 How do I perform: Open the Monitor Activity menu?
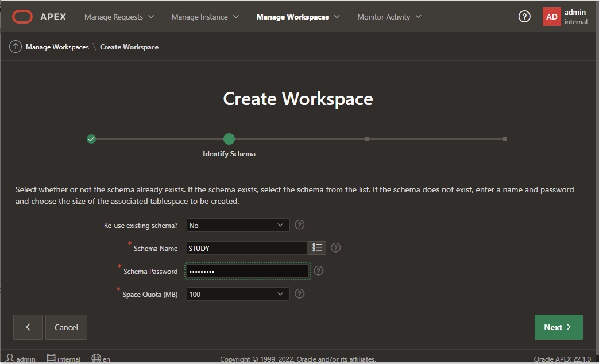(x=389, y=17)
